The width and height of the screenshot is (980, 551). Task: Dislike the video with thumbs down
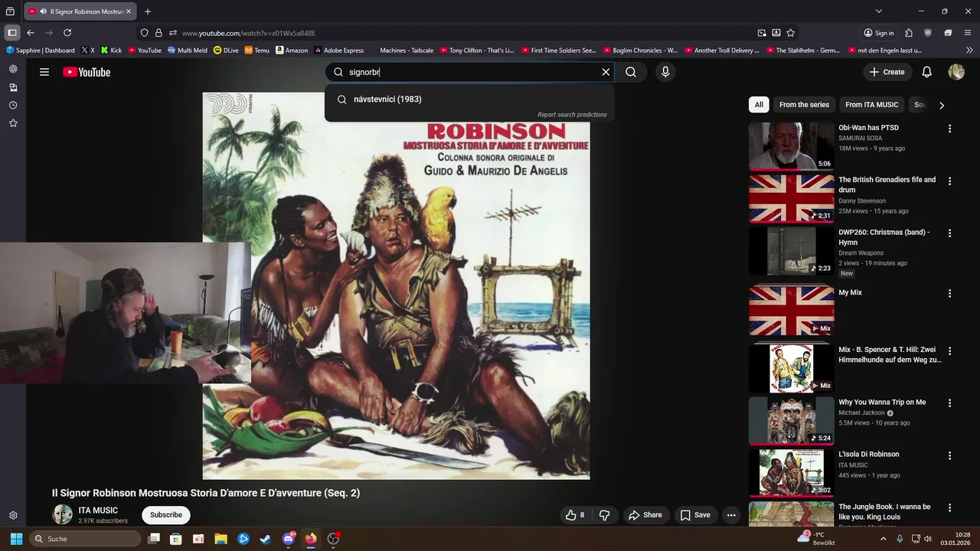pos(604,515)
